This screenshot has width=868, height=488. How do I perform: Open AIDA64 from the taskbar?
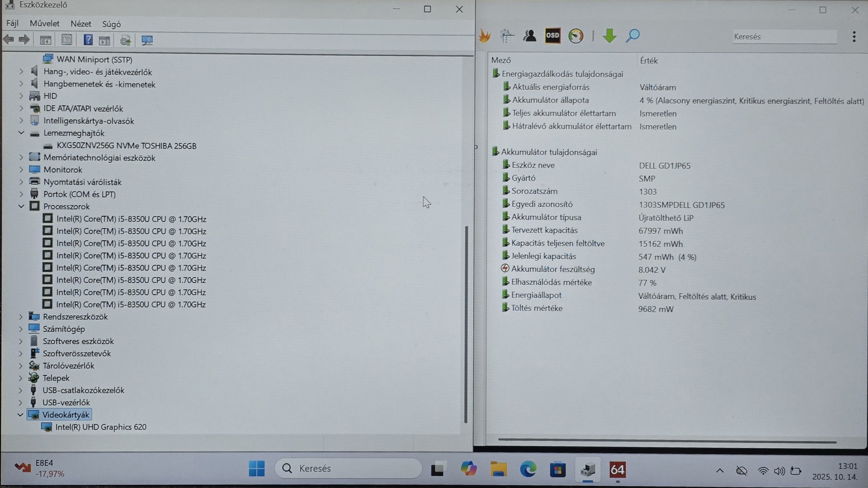pos(617,470)
